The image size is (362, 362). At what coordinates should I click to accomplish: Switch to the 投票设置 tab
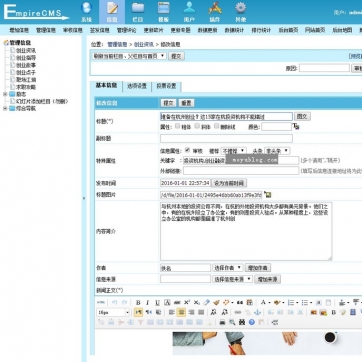tap(166, 86)
